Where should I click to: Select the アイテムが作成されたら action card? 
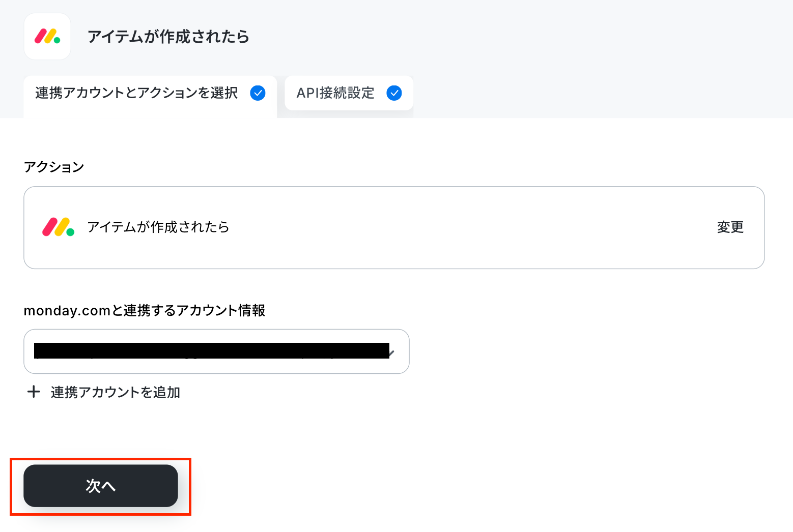394,227
